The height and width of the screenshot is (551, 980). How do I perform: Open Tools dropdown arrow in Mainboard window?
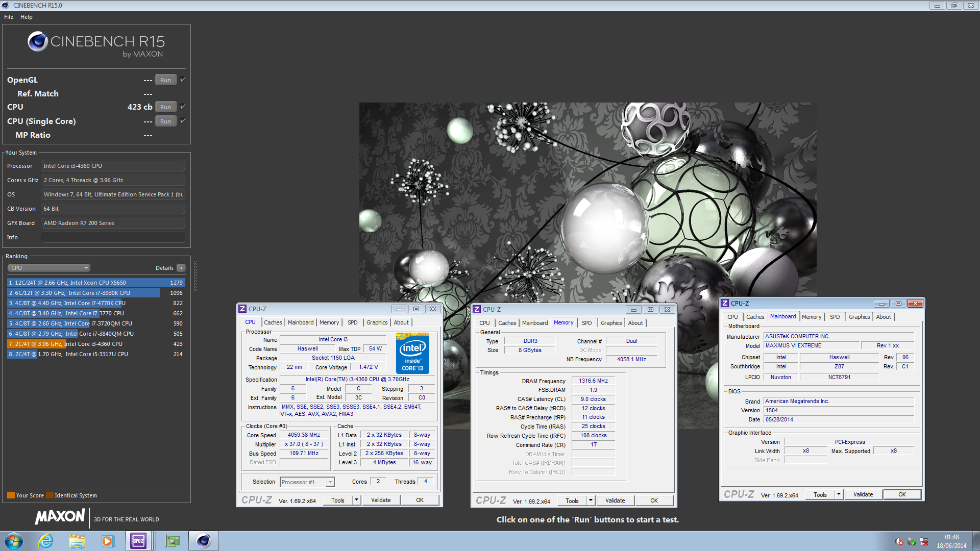pos(839,494)
